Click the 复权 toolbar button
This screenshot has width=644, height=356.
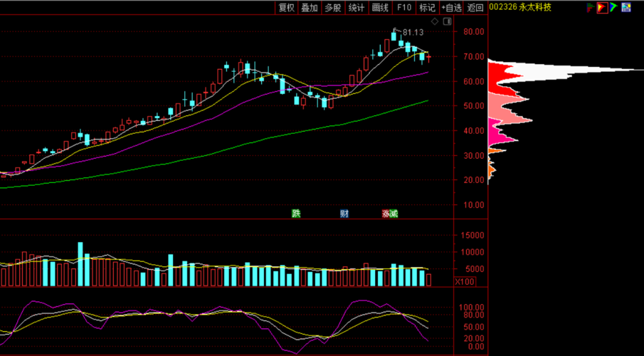[286, 7]
